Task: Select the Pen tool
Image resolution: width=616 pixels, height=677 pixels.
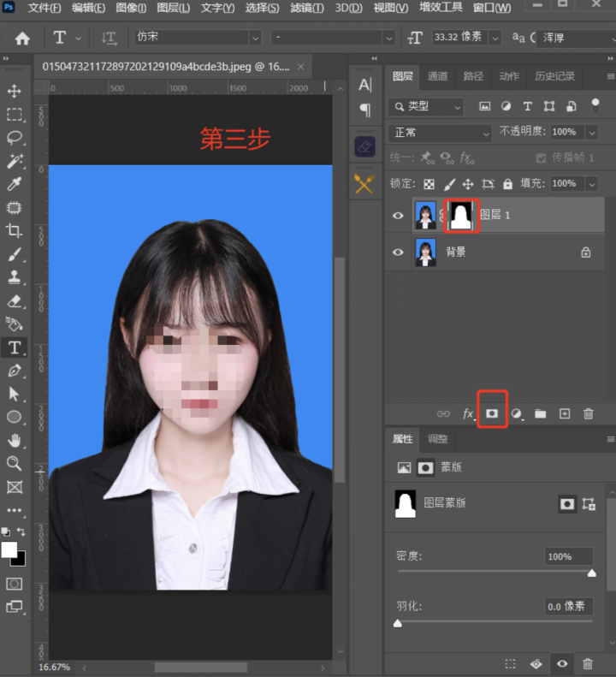Action: coord(15,371)
